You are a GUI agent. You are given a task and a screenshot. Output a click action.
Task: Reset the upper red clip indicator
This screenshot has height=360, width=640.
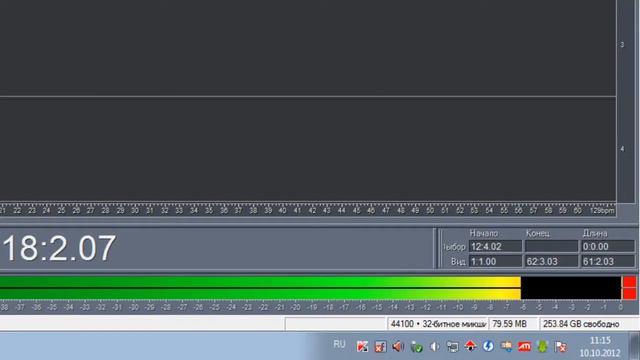[629, 282]
